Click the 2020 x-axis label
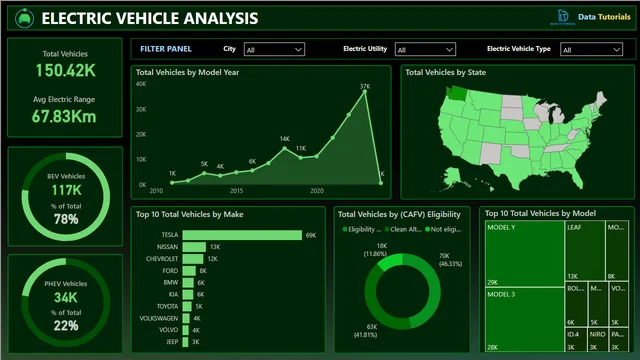Image resolution: width=640 pixels, height=360 pixels. coord(317,191)
